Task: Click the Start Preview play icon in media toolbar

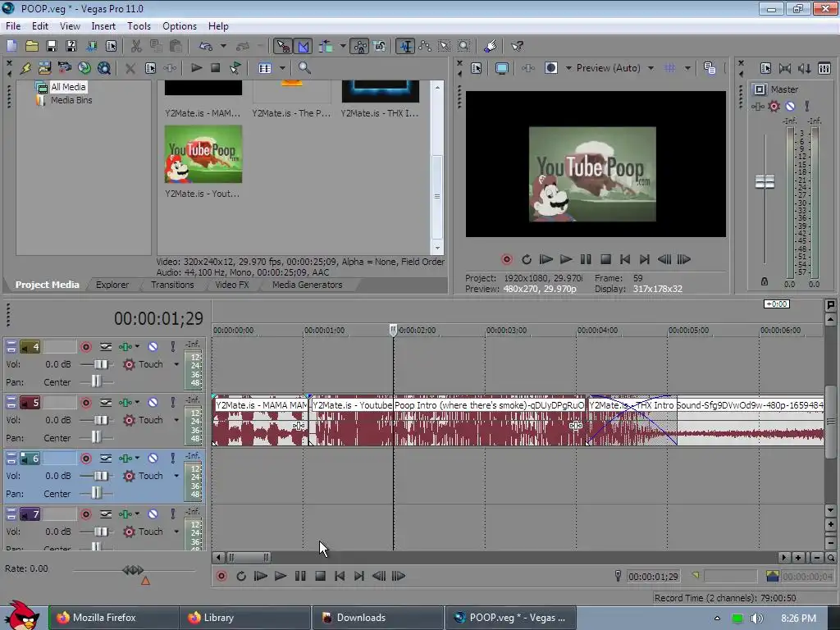Action: pos(197,68)
